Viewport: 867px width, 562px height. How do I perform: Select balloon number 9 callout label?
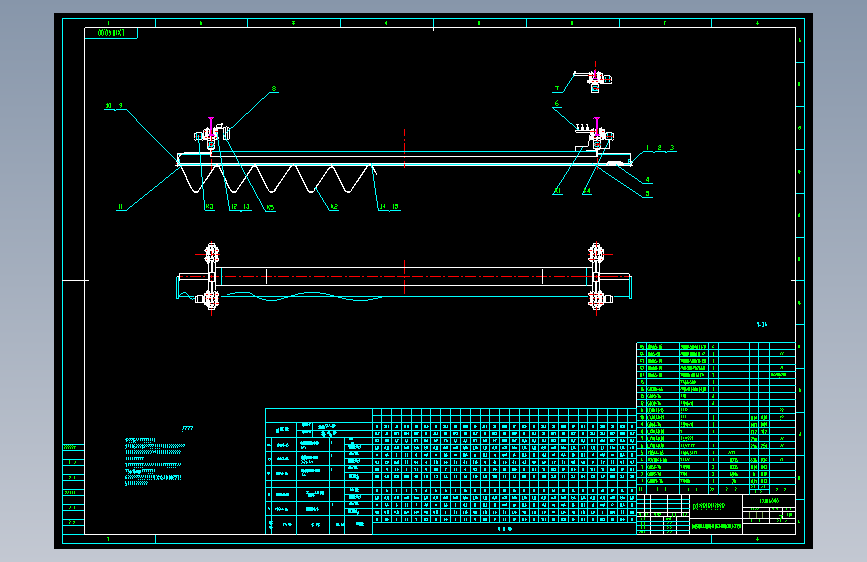[x=121, y=106]
